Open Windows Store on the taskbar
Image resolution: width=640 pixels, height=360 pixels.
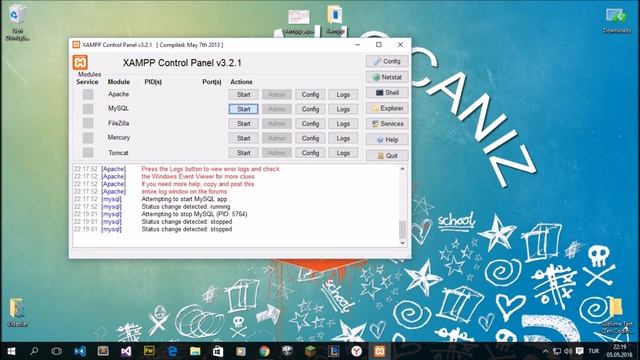[x=218, y=351]
